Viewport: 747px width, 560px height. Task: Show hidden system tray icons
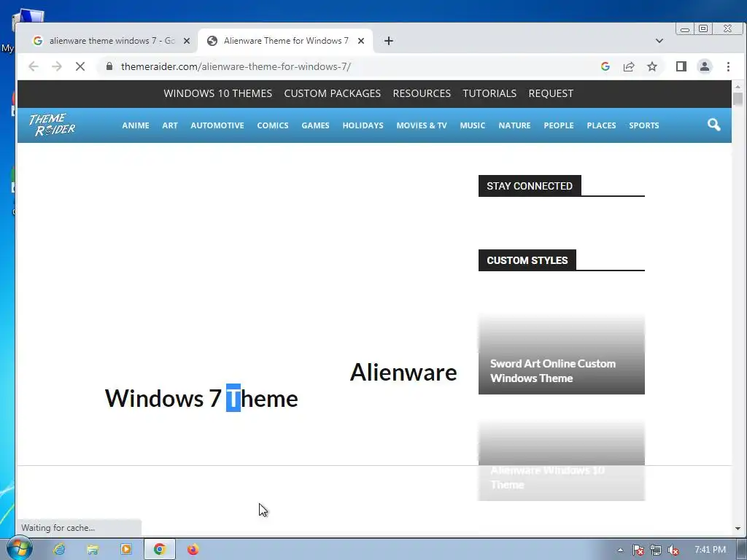pyautogui.click(x=620, y=550)
